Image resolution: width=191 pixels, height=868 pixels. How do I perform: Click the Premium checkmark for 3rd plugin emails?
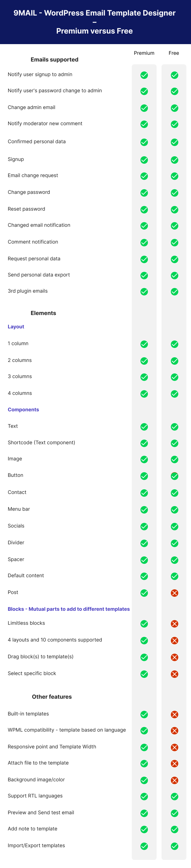tap(144, 292)
